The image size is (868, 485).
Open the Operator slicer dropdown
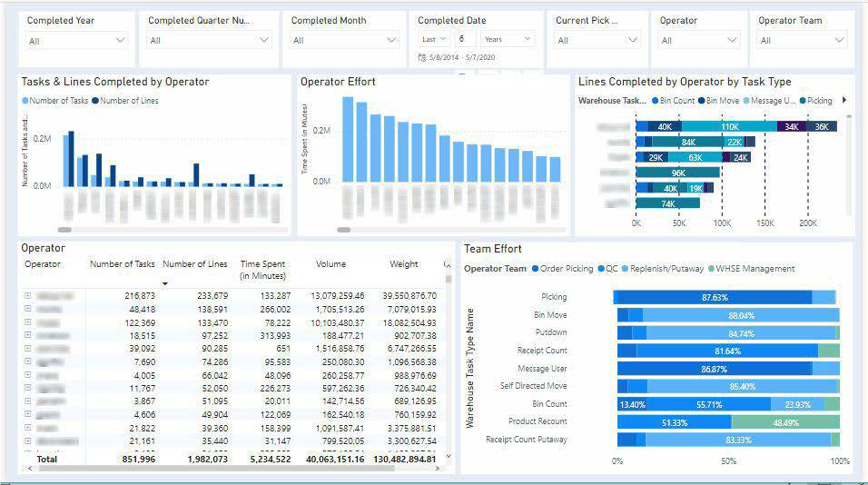coord(700,40)
